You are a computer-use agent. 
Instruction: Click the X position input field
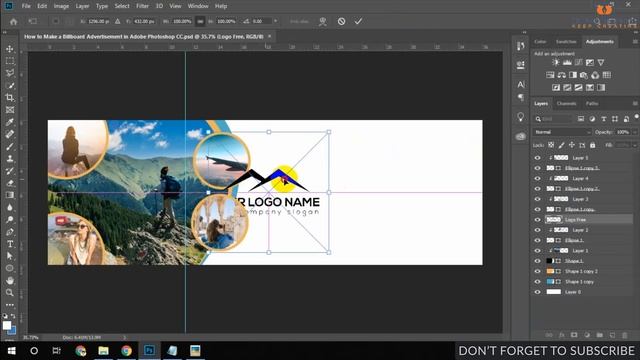[98, 21]
